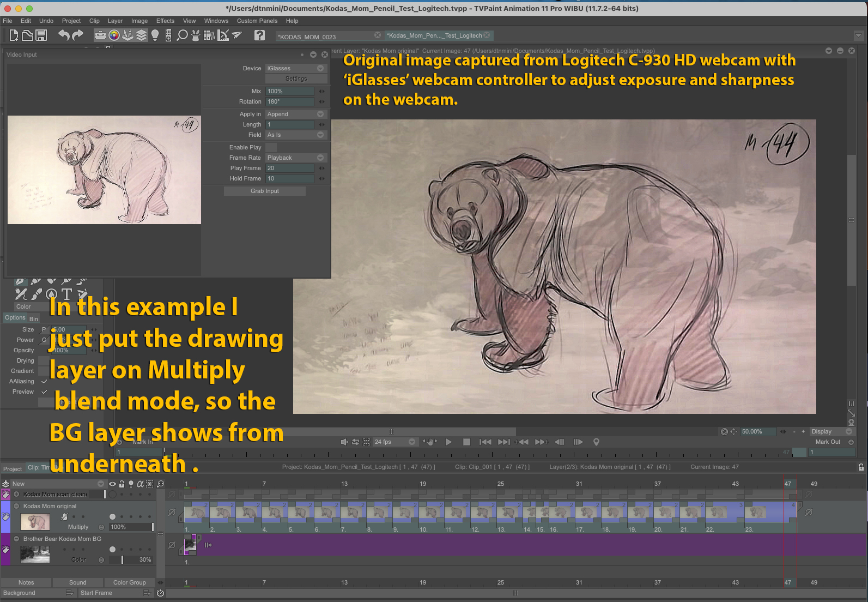
Task: Switch to the Bin tab
Action: (x=34, y=318)
